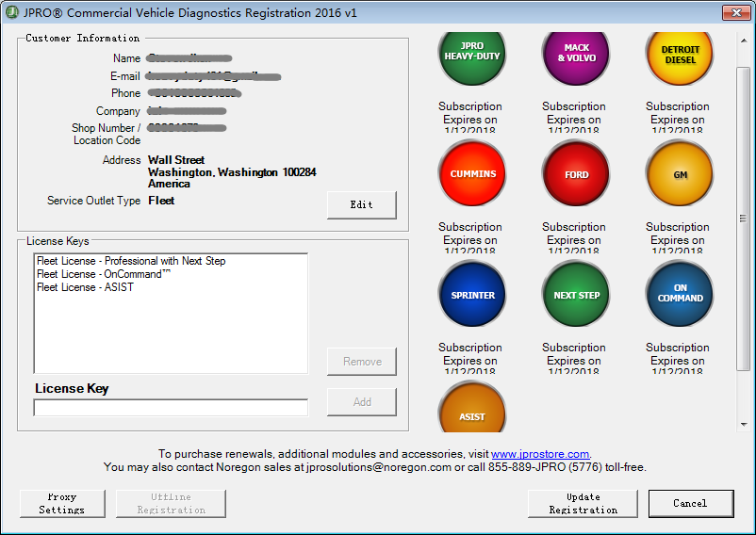Select Fleet License - Professional with Next Step

click(131, 261)
